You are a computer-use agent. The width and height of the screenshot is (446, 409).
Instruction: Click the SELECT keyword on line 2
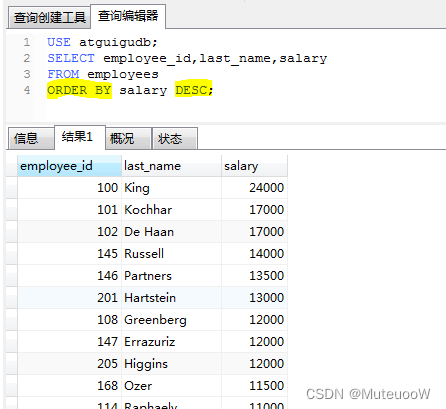point(71,58)
